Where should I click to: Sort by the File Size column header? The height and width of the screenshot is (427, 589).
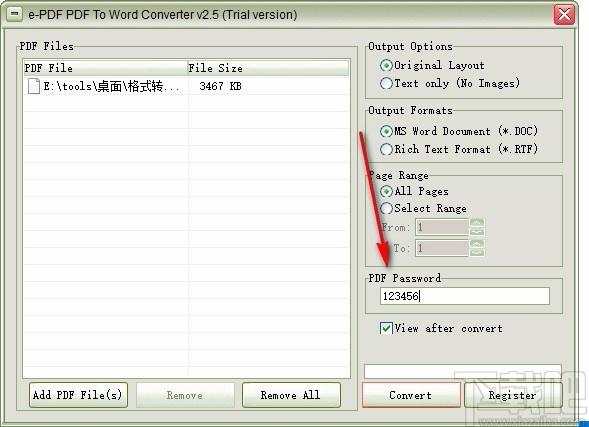click(268, 68)
